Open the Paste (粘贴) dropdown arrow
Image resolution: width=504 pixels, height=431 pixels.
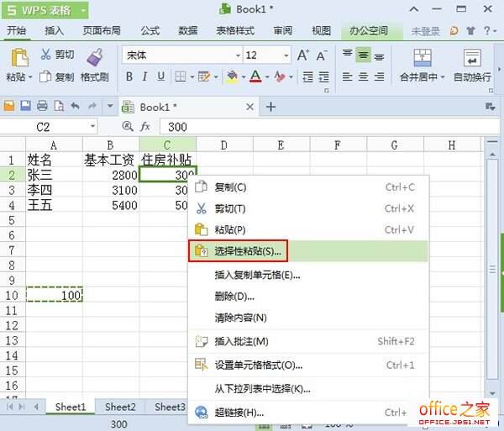point(30,77)
